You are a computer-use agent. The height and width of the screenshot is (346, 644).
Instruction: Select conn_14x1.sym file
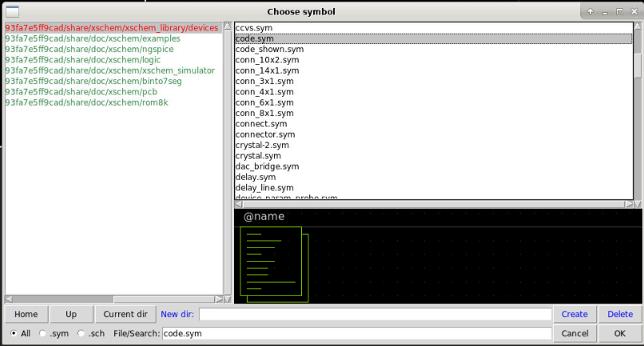434,70
